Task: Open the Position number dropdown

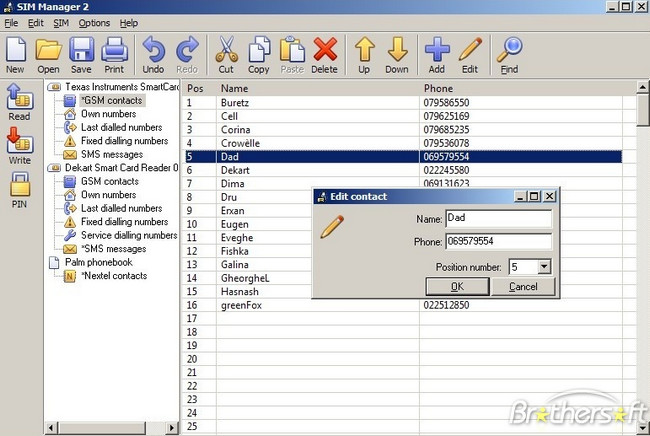Action: (544, 267)
